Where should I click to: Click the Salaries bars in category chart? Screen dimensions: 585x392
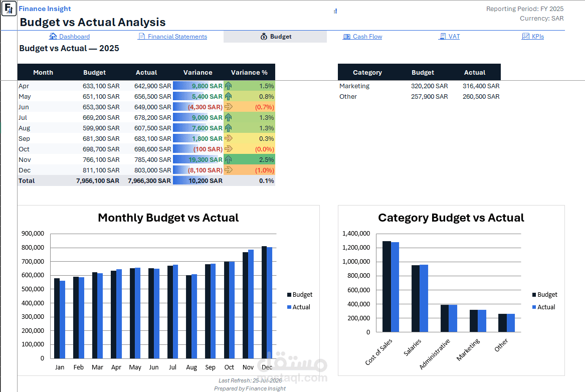point(420,298)
